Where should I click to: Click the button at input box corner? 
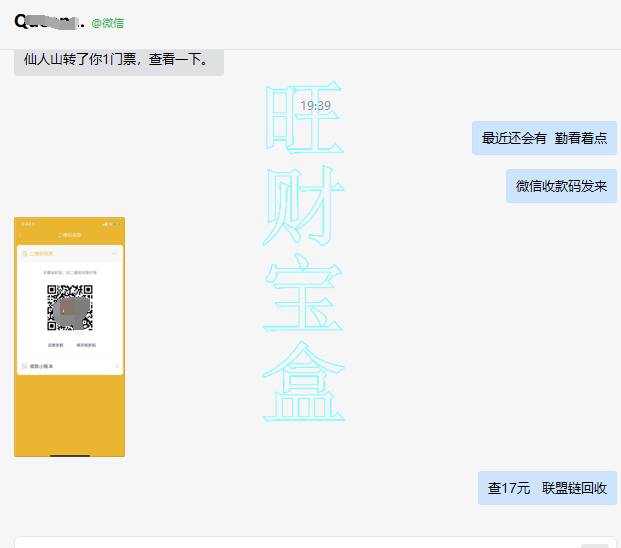click(594, 544)
